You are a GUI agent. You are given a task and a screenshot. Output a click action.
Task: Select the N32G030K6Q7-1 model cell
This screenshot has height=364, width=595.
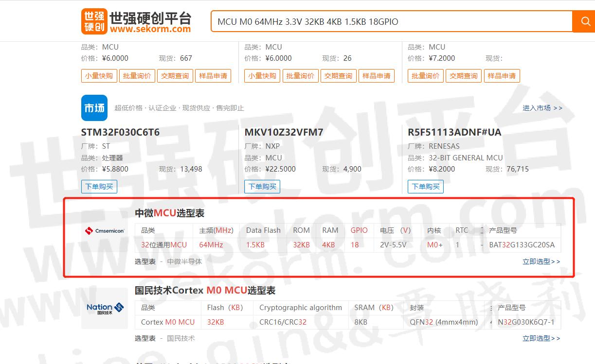pyautogui.click(x=526, y=322)
